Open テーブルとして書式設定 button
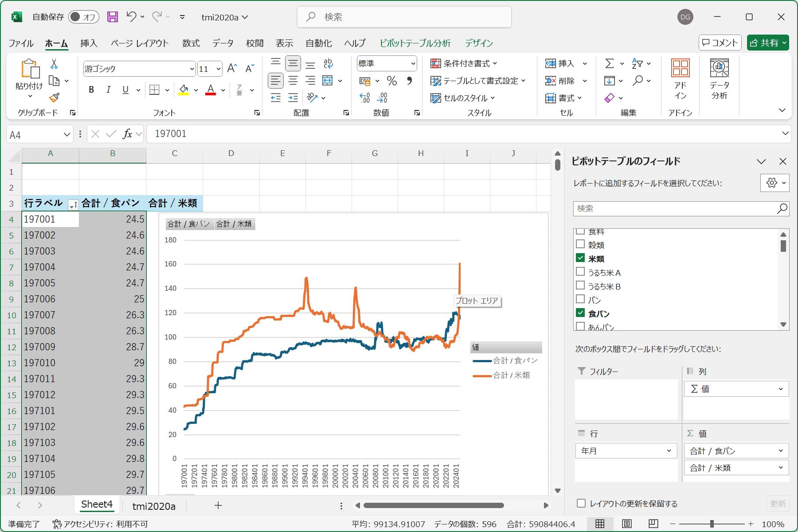Viewport: 798px width, 532px height. coord(478,81)
